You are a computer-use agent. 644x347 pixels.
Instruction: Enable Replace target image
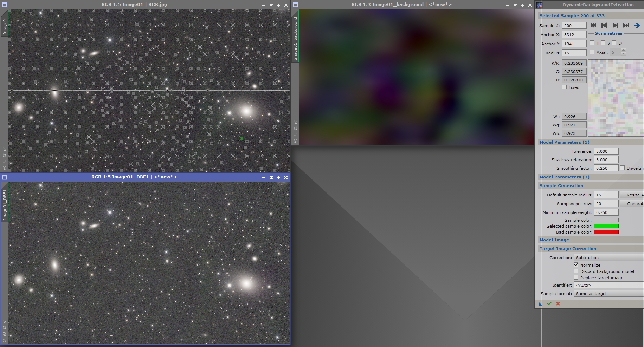[x=576, y=277]
